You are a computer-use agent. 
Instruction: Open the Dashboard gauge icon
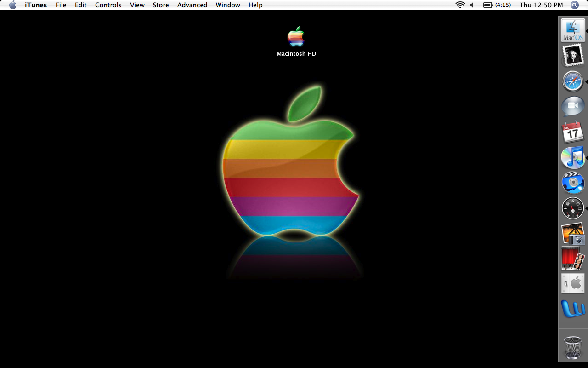(573, 208)
